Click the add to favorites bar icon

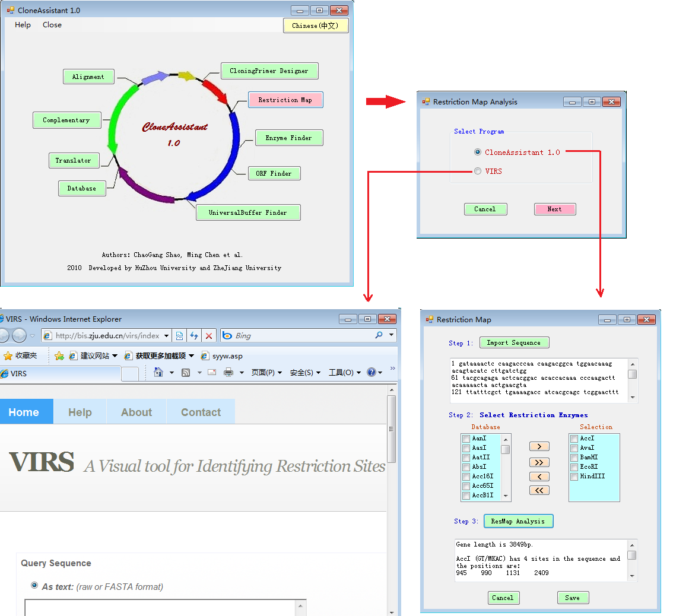(x=59, y=356)
